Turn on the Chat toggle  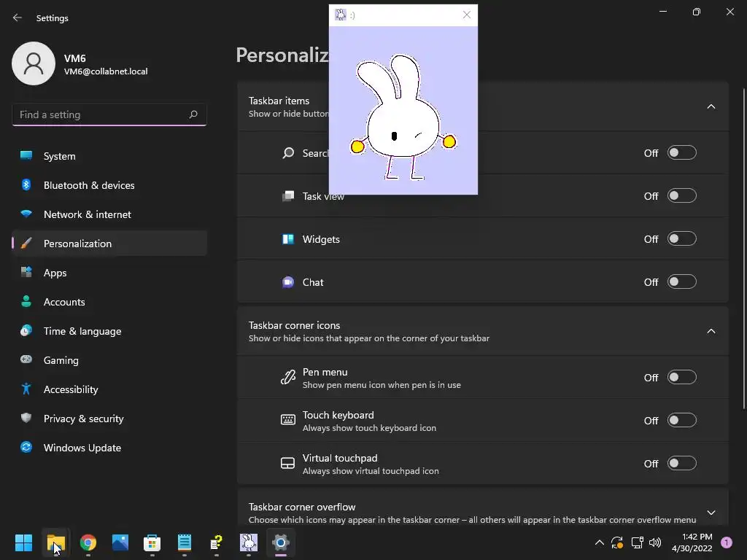(682, 282)
